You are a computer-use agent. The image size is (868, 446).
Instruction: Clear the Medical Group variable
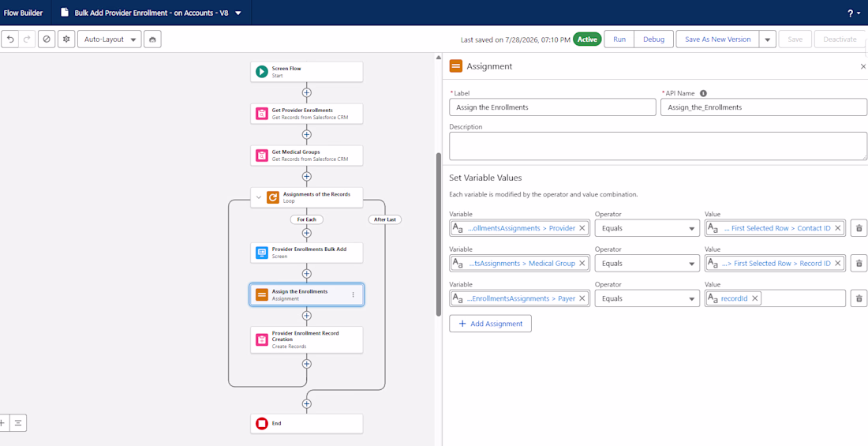582,263
